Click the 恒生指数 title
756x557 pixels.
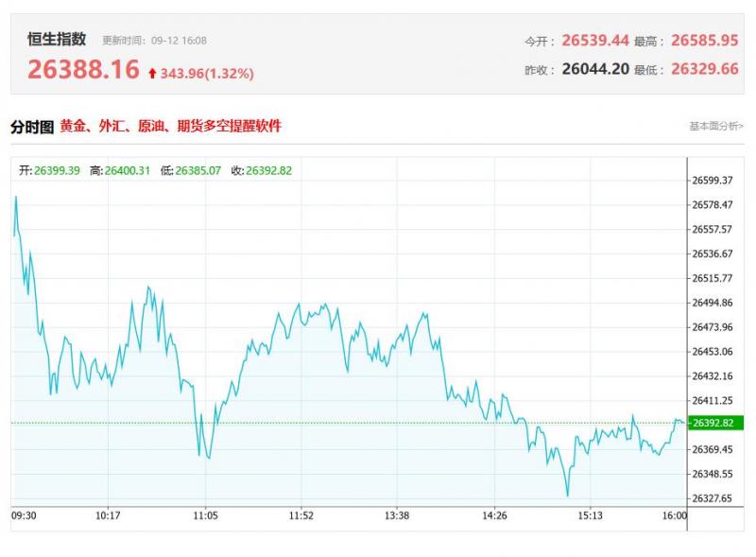point(57,39)
